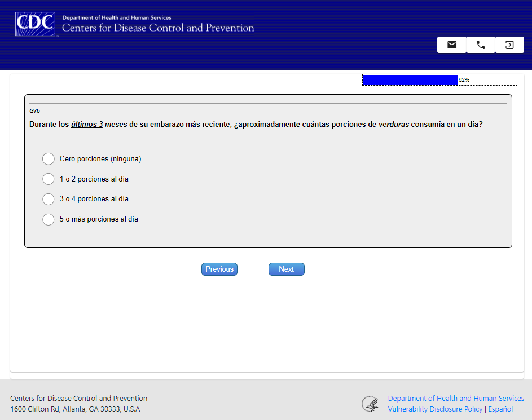Click the question code 'G7b'
The height and width of the screenshot is (420, 532).
tap(34, 111)
